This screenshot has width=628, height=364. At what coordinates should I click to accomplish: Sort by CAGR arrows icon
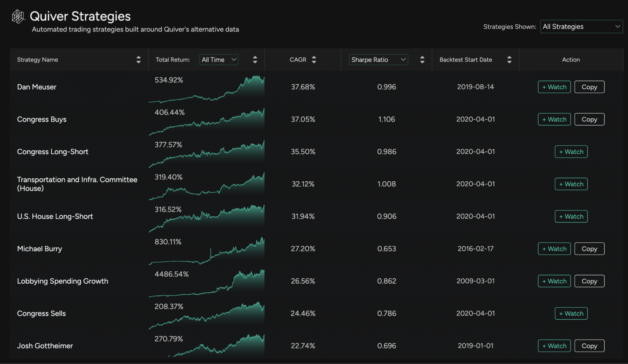[314, 60]
